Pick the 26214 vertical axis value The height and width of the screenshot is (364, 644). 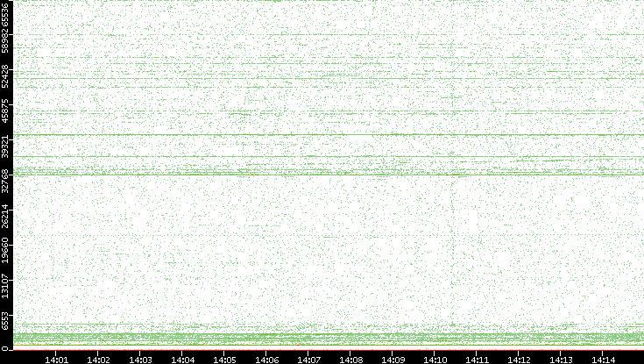tap(6, 217)
